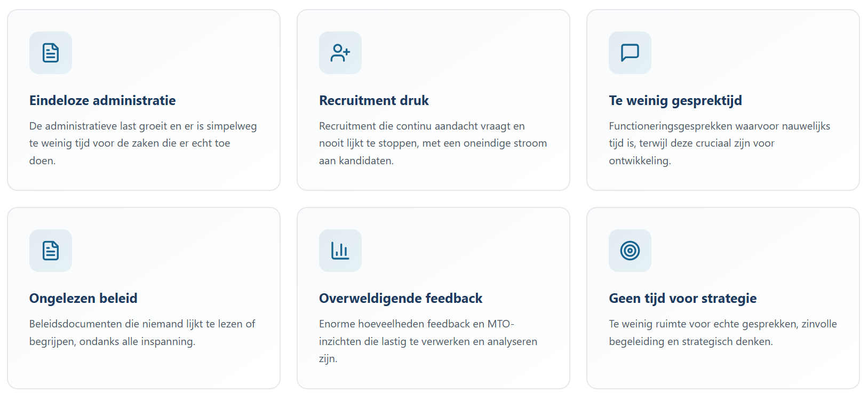Click the document icon above Ongelezen beleid
Screen dimensions: 868x401
pos(51,251)
